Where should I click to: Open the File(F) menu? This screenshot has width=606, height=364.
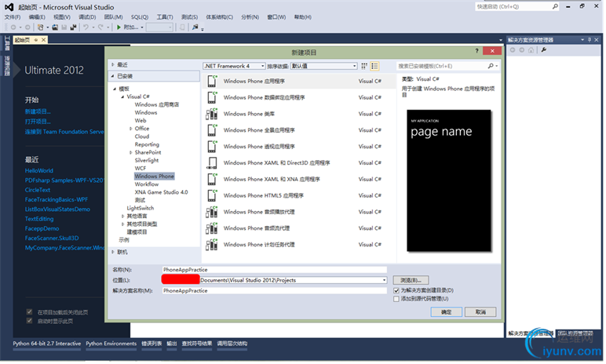[13, 17]
